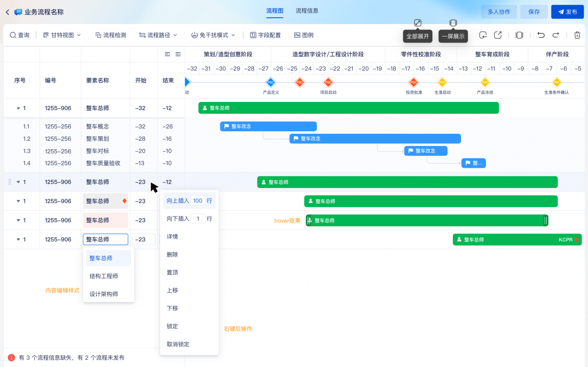The image size is (588, 367).
Task: Open the 流程路径 dropdown
Action: coord(158,35)
